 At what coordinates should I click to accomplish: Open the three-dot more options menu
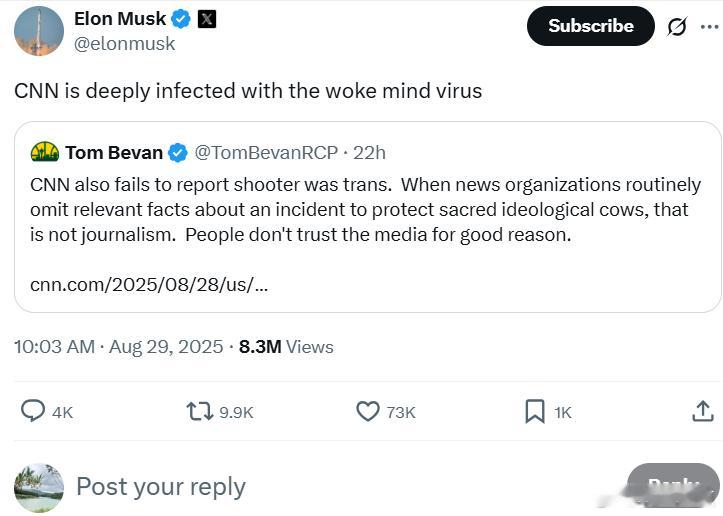(710, 26)
